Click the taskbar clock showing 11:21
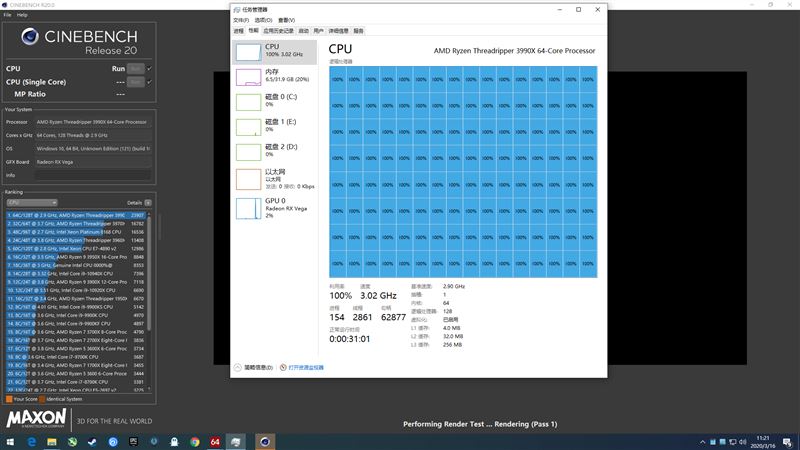 pos(763,442)
